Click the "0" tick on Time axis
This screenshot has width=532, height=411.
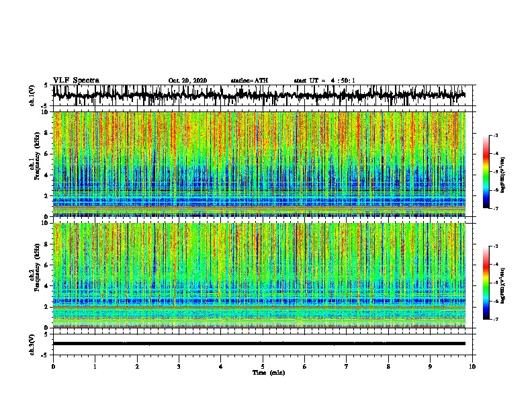point(53,367)
